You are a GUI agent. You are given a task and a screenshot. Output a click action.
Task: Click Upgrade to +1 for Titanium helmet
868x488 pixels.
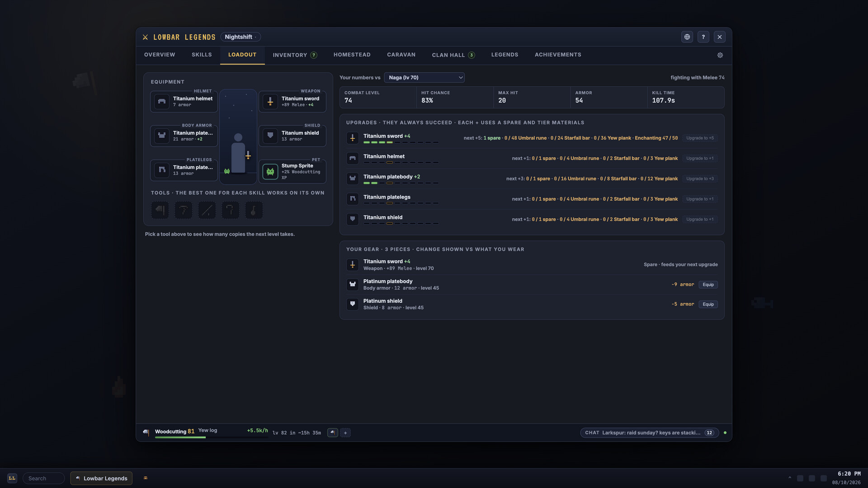coord(700,159)
